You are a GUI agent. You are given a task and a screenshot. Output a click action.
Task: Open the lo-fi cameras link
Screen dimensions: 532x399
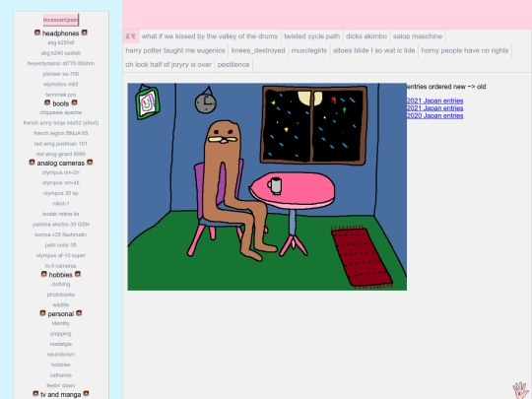(x=61, y=266)
